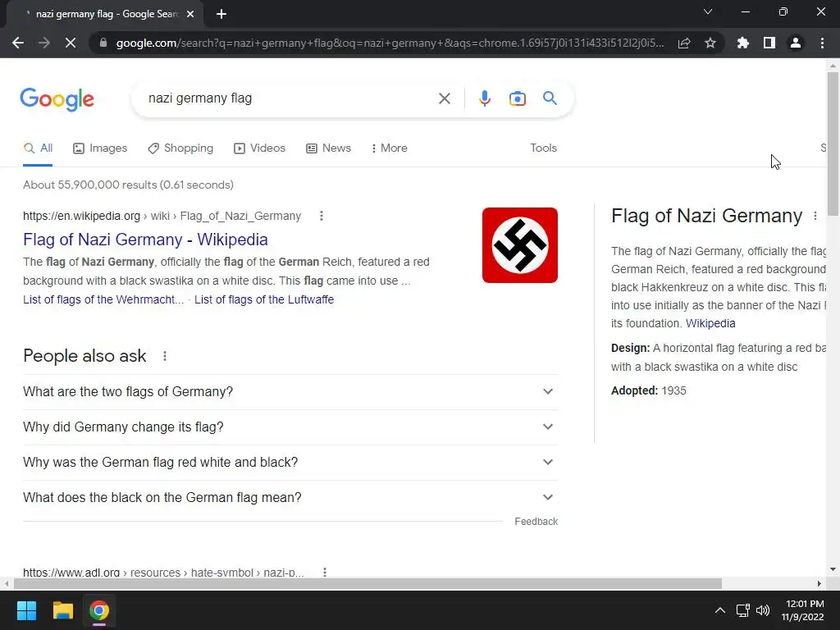
Task: Open the Chrome side panel
Action: click(x=769, y=43)
